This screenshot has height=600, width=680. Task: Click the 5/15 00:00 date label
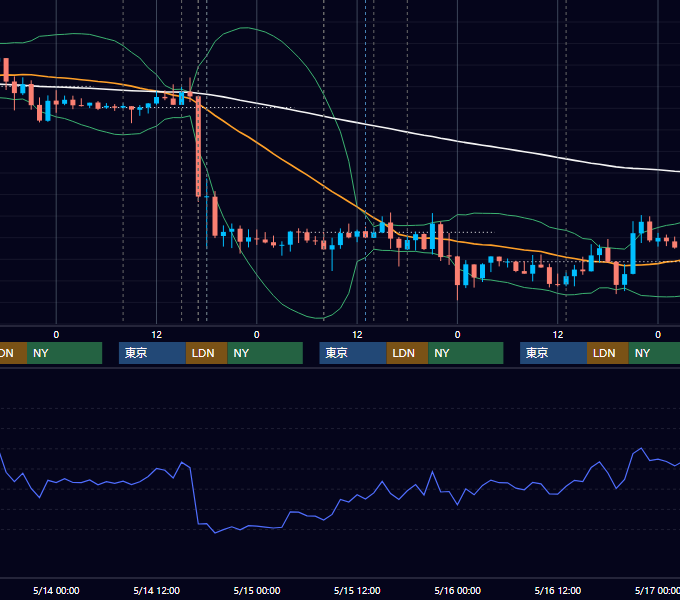(257, 590)
